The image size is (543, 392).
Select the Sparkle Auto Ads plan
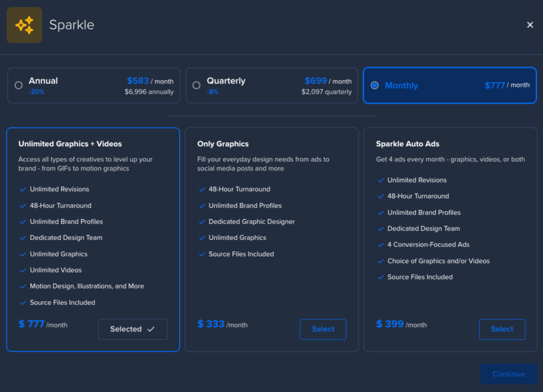[x=502, y=329]
